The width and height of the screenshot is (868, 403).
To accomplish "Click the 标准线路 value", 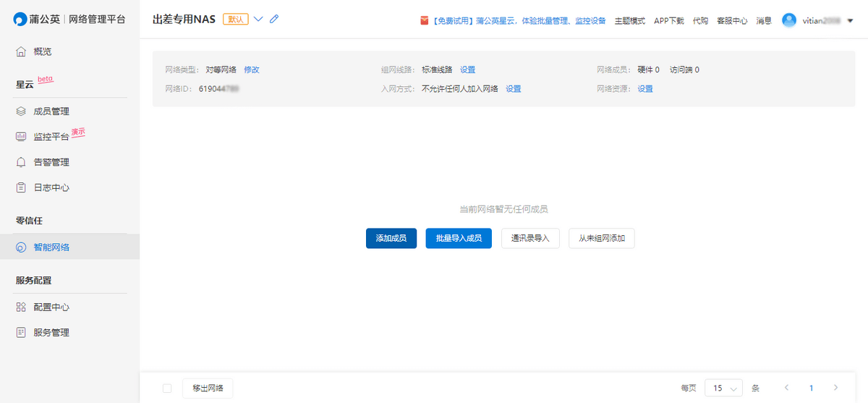I will pos(437,70).
